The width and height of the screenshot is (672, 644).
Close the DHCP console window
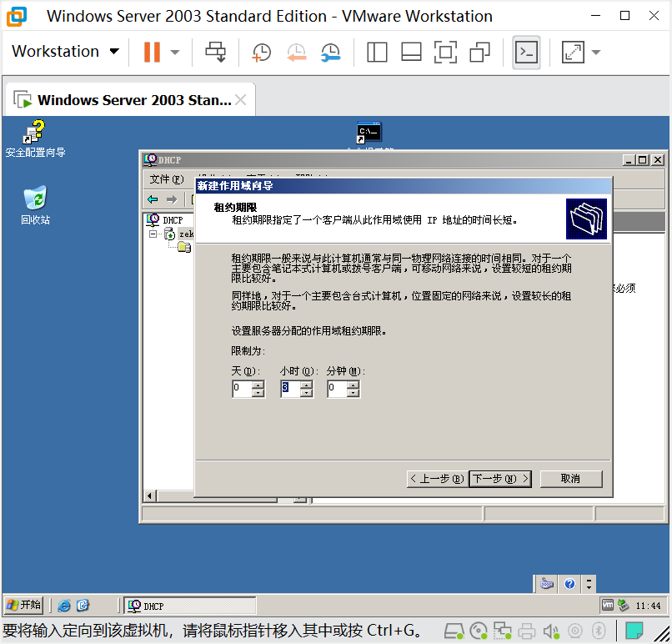tap(658, 160)
